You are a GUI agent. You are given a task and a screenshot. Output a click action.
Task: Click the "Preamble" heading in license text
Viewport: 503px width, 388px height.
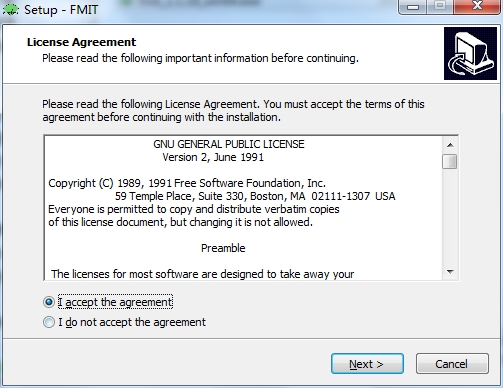pos(223,248)
